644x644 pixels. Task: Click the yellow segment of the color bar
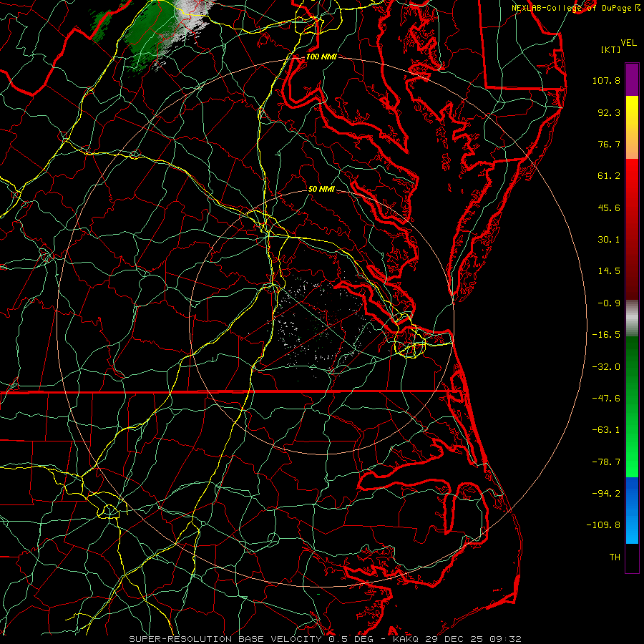tap(632, 127)
